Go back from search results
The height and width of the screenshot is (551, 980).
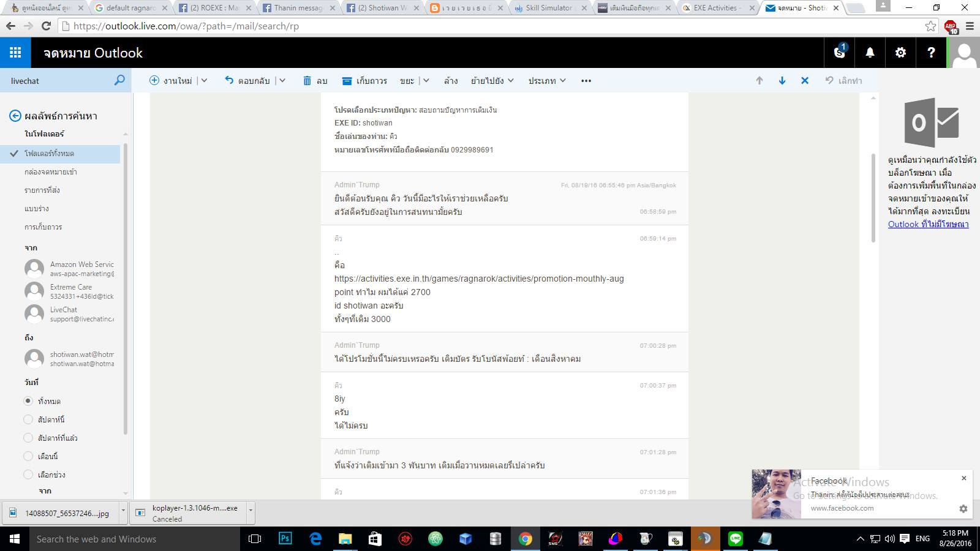click(x=15, y=116)
